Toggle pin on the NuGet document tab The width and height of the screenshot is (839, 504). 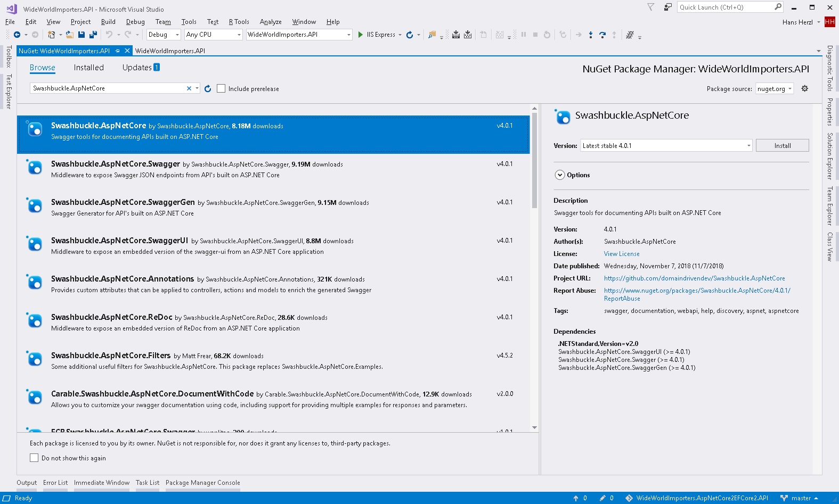[118, 51]
